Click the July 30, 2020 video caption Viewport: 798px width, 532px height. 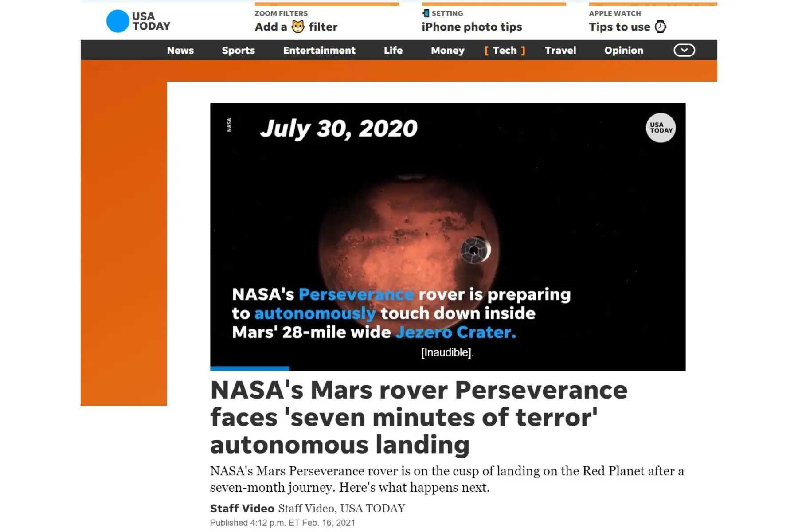tap(338, 129)
